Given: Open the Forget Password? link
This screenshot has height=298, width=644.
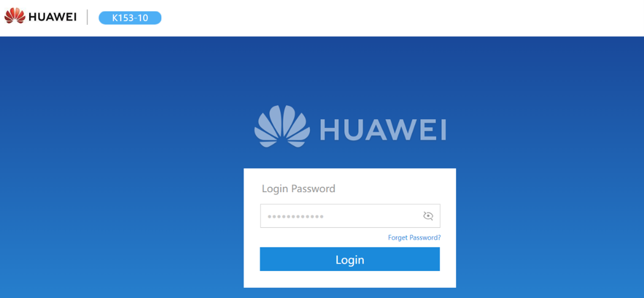Looking at the screenshot, I should [414, 238].
